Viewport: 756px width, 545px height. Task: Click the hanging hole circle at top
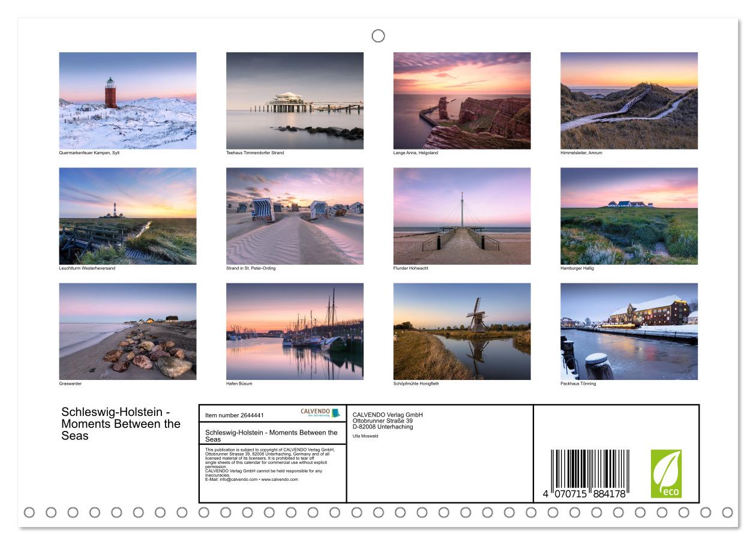point(378,36)
